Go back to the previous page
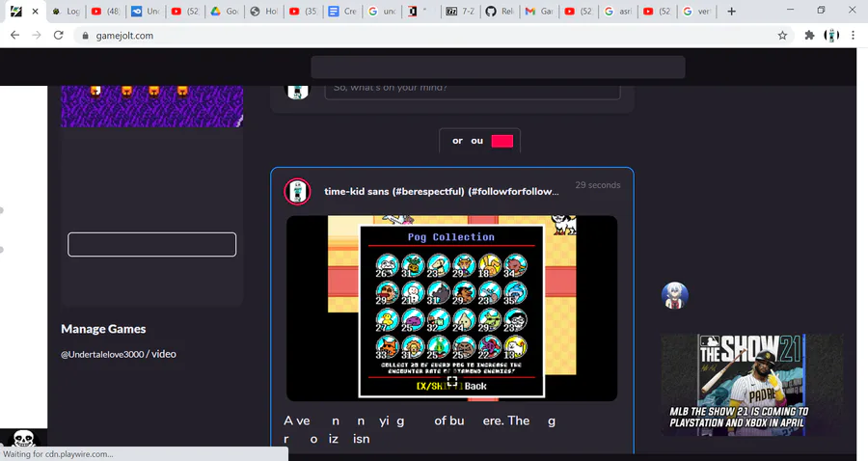868x461 pixels. [x=14, y=36]
